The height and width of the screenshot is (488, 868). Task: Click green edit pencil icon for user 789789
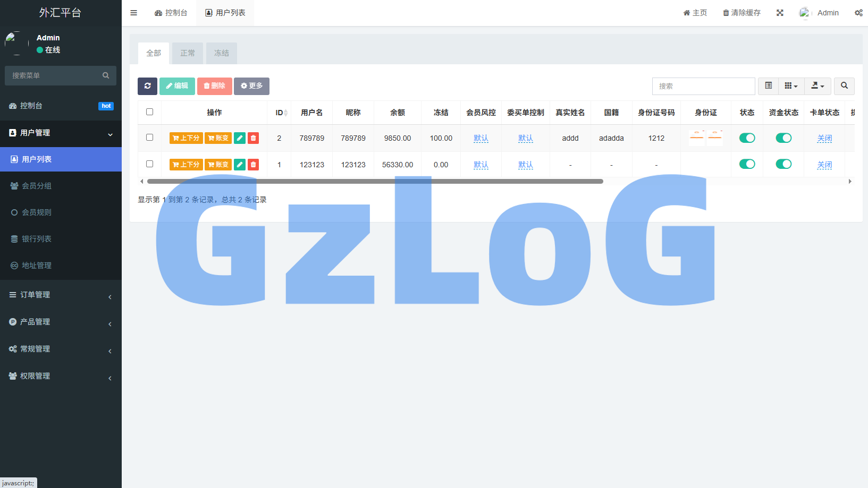(240, 138)
